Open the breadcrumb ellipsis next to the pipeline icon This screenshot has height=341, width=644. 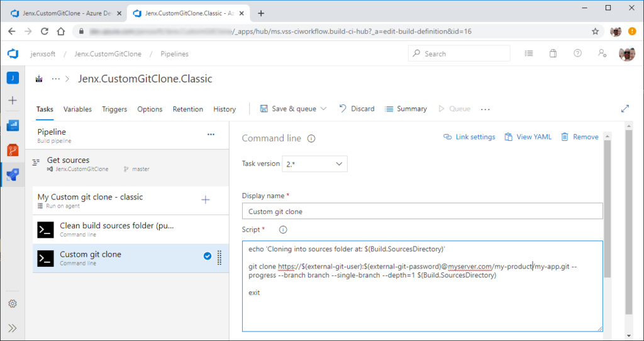pos(56,79)
